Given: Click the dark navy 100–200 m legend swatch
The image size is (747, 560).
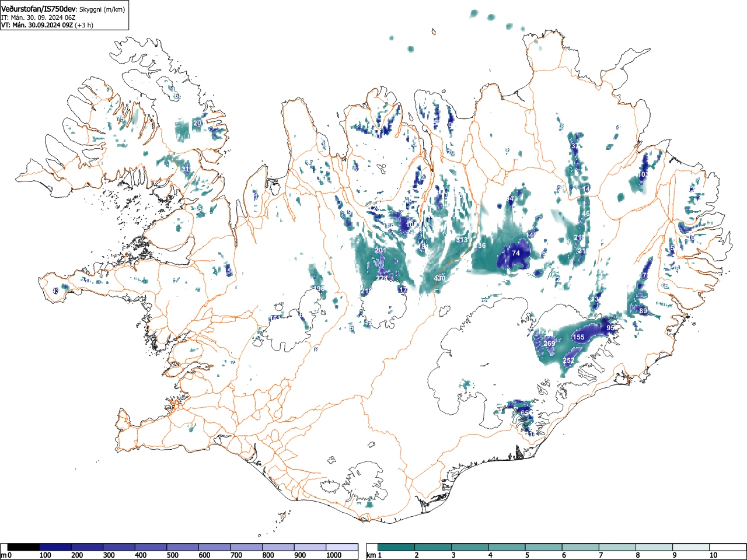Looking at the screenshot, I should point(55,547).
